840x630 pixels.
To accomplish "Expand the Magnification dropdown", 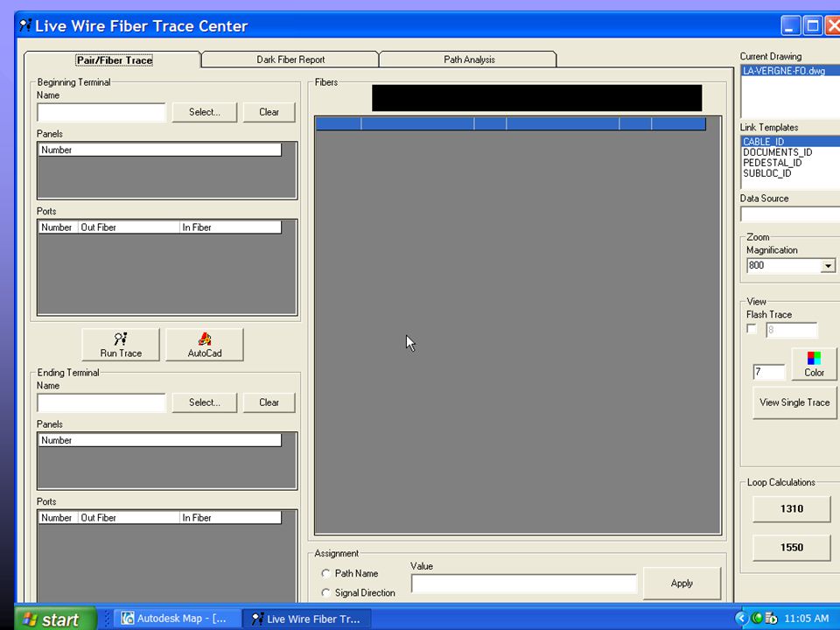I will click(829, 266).
